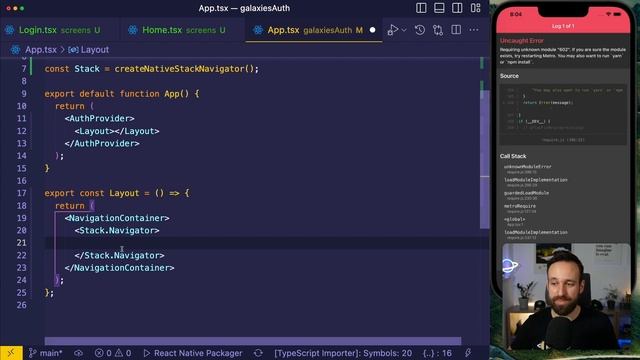Click the packager refresh icon
This screenshot has width=640, height=360.
[258, 353]
